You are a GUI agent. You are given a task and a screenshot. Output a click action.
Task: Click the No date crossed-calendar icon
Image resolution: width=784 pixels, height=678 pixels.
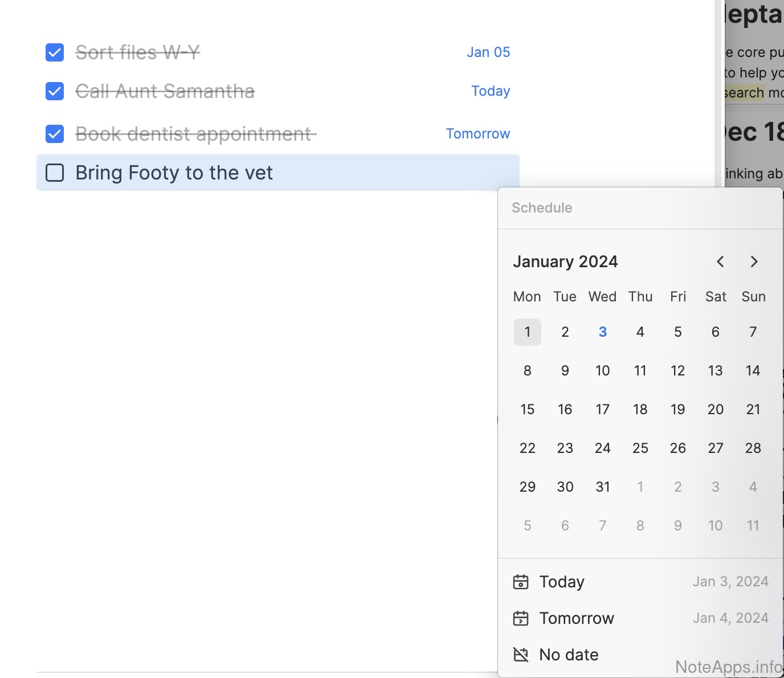point(521,655)
